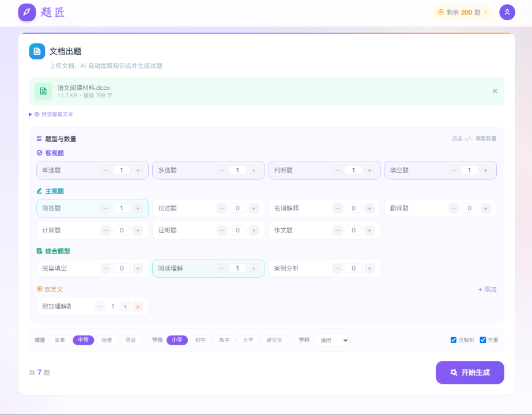Expand the 预览提取文本 section
This screenshot has height=415, width=532.
pyautogui.click(x=52, y=114)
